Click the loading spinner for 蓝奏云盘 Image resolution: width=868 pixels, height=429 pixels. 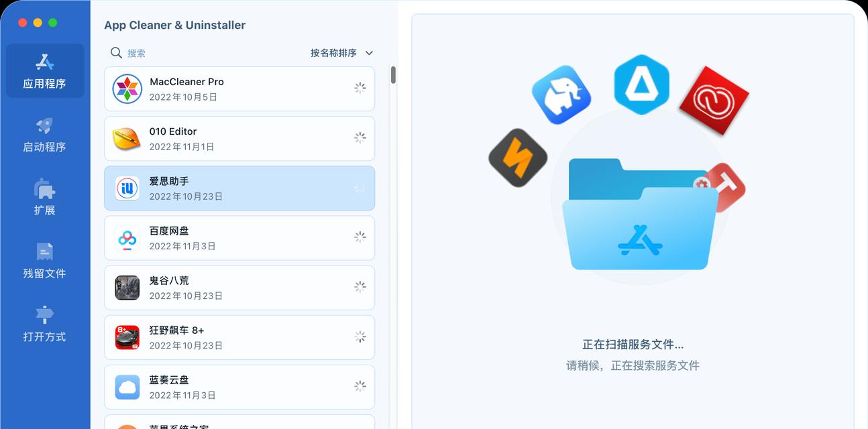coord(360,385)
